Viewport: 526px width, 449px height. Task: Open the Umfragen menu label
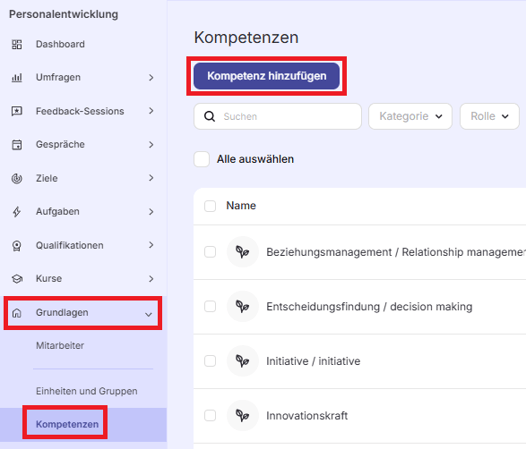(58, 77)
